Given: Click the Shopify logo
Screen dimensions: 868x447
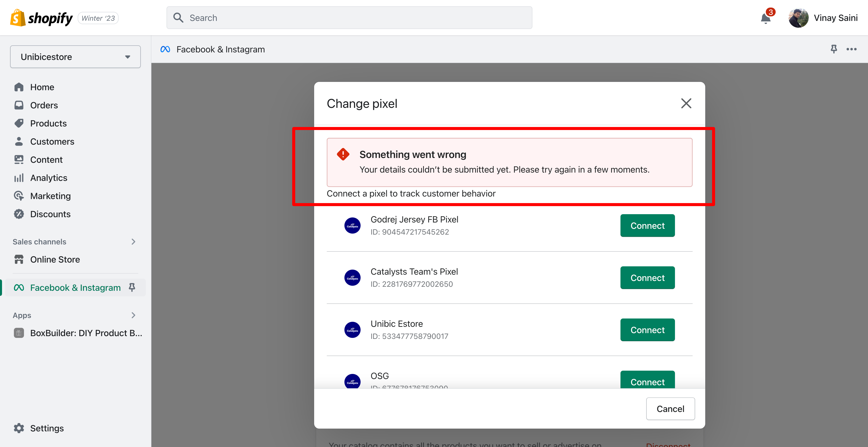Looking at the screenshot, I should (x=41, y=18).
